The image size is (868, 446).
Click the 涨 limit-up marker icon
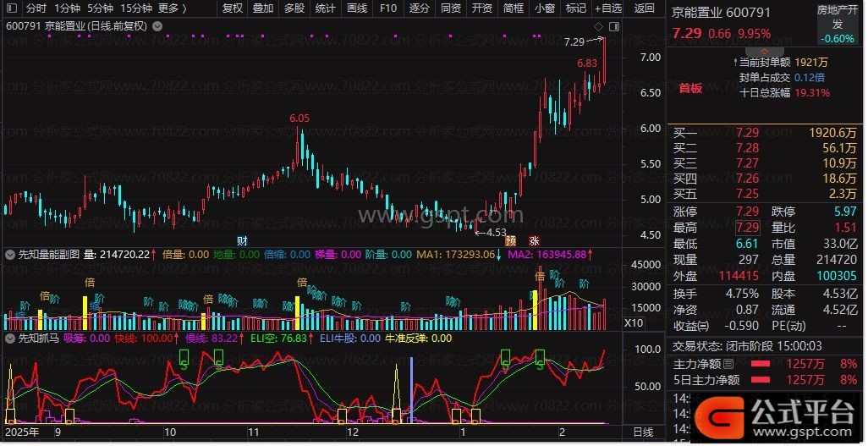pyautogui.click(x=535, y=240)
